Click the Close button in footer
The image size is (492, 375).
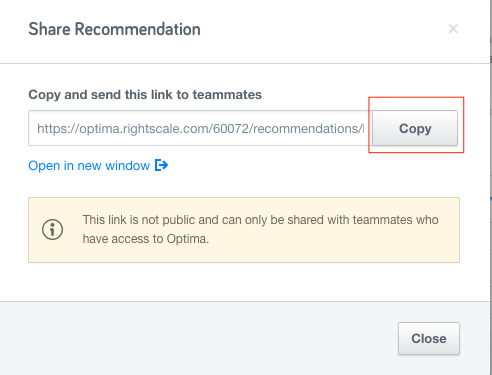(x=429, y=338)
